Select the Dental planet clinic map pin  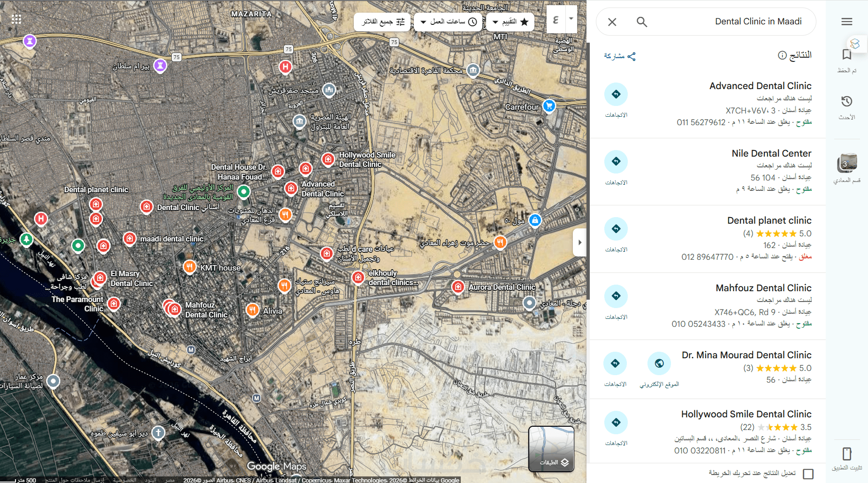click(96, 204)
